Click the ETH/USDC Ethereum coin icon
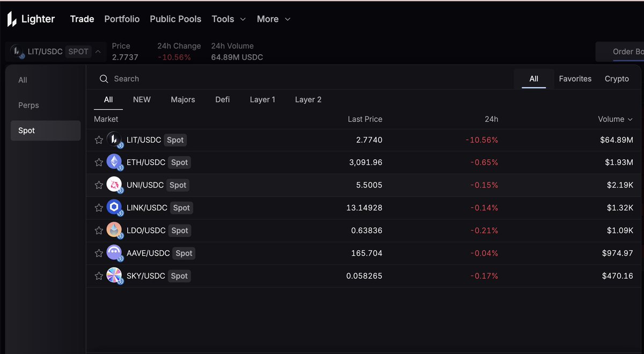 (x=114, y=162)
